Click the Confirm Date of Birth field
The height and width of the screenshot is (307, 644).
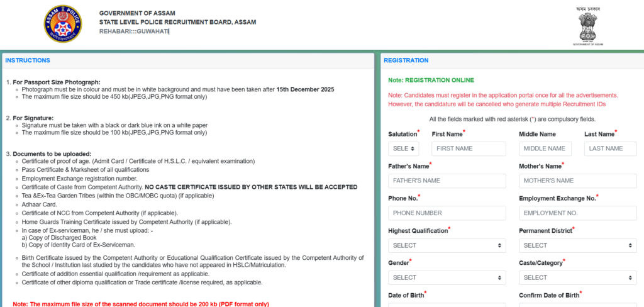(577, 304)
